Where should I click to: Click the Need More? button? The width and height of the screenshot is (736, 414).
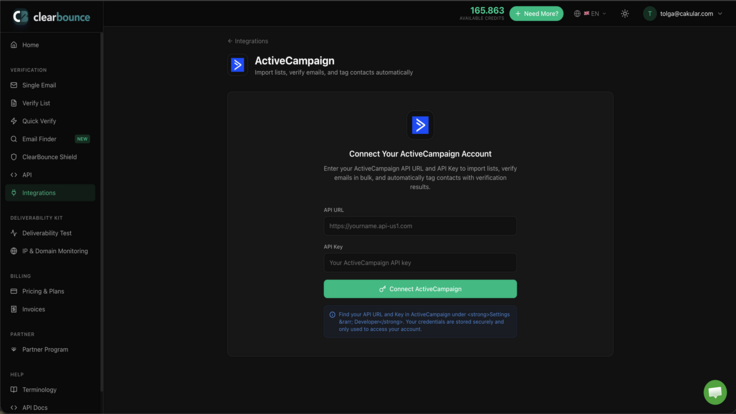pos(536,14)
